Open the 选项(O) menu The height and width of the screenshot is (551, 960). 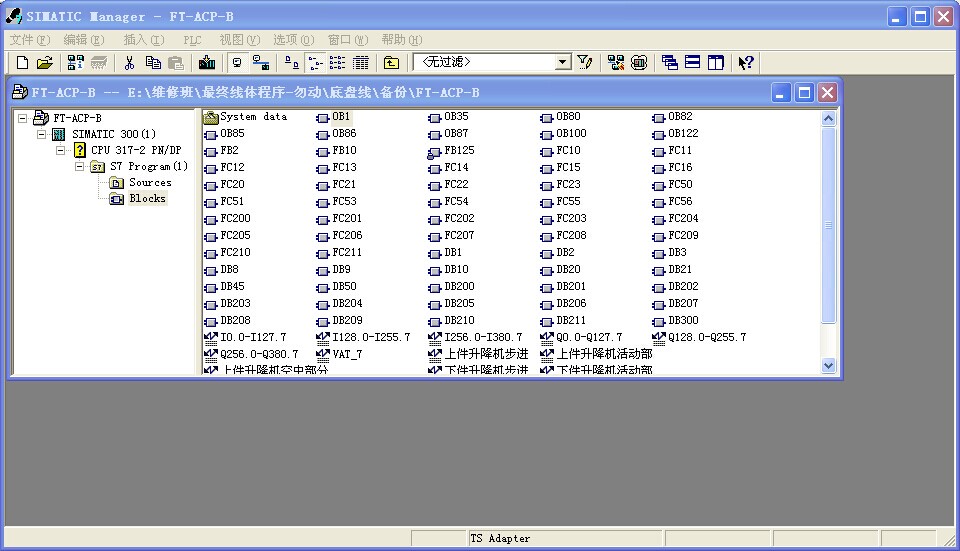(293, 40)
